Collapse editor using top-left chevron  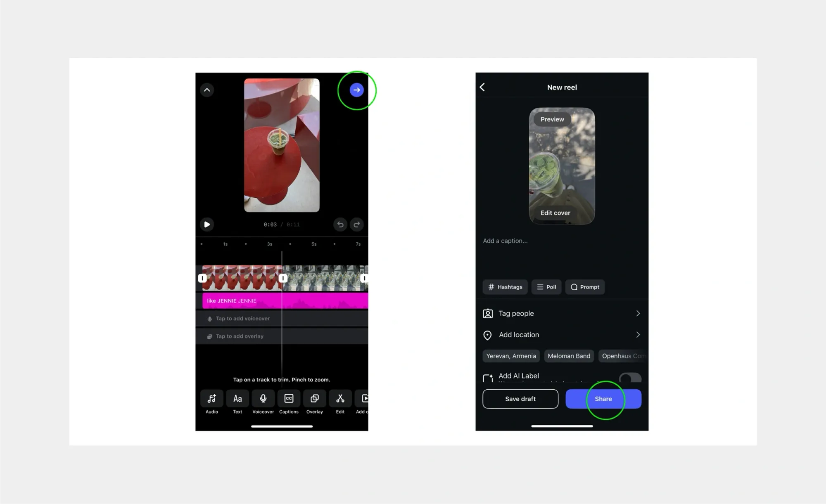tap(207, 90)
